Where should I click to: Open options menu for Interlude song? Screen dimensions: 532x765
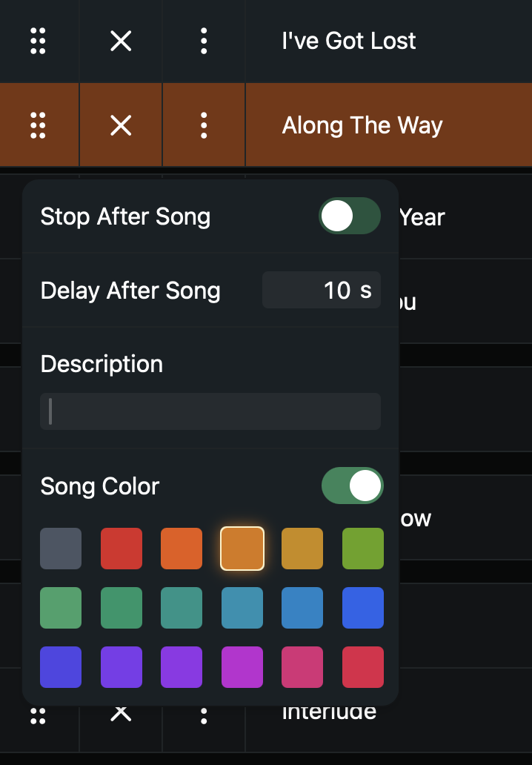pyautogui.click(x=204, y=715)
